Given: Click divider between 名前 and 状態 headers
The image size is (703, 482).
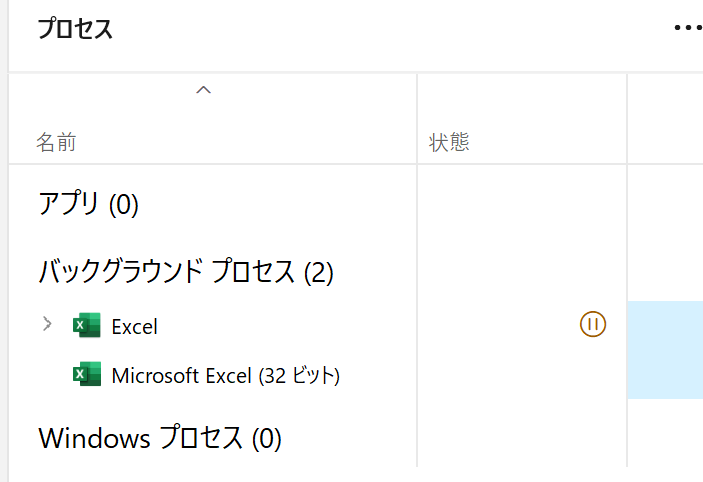Looking at the screenshot, I should [x=417, y=119].
